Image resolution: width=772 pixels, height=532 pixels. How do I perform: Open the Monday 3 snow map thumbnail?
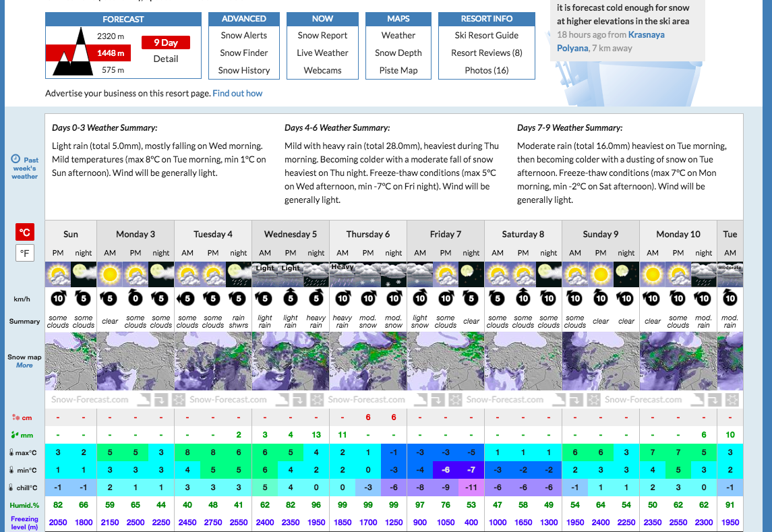[x=136, y=361]
